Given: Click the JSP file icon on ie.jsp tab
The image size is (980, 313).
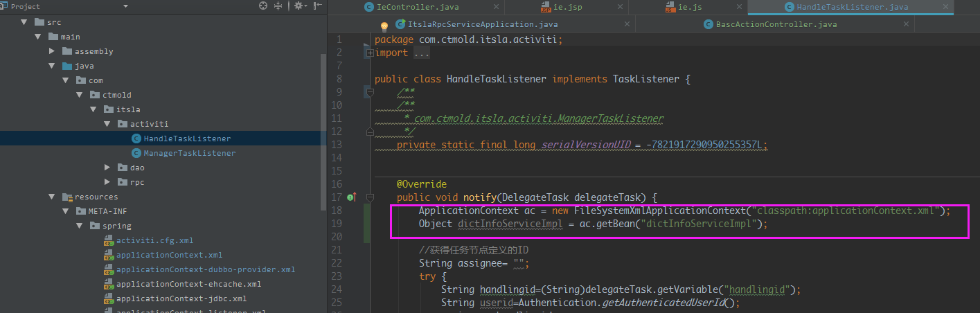Looking at the screenshot, I should pyautogui.click(x=546, y=7).
